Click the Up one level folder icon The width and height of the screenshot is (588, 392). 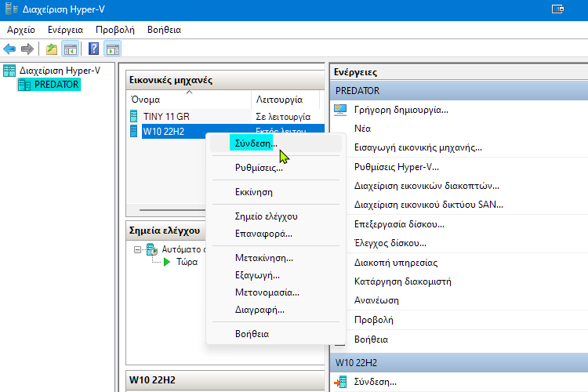pyautogui.click(x=52, y=49)
